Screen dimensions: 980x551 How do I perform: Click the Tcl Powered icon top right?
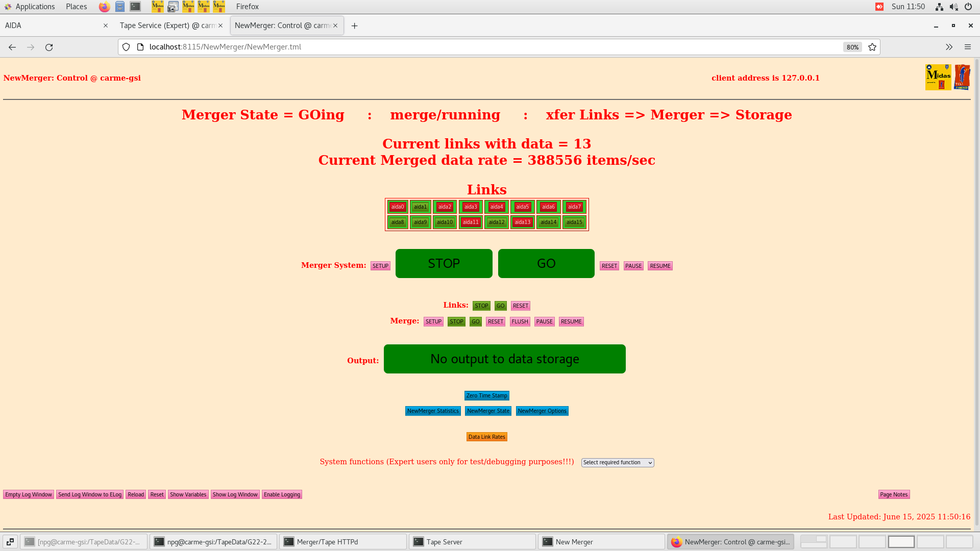963,77
